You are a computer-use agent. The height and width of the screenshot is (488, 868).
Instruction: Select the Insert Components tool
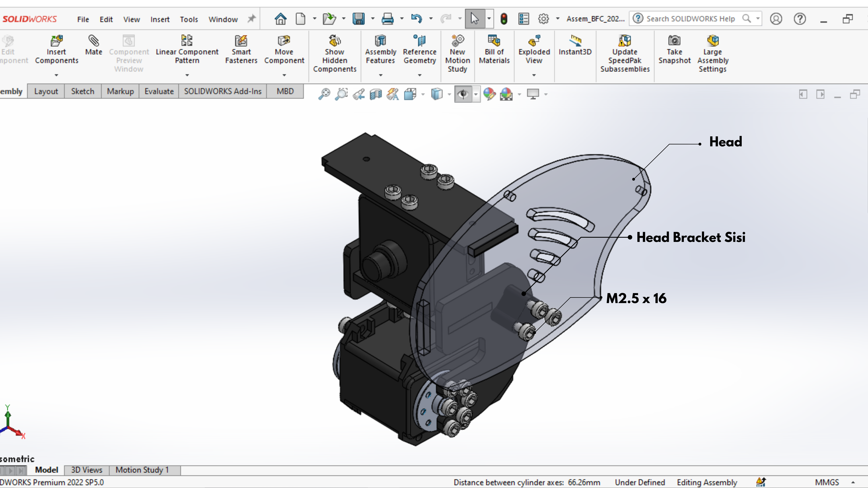57,49
